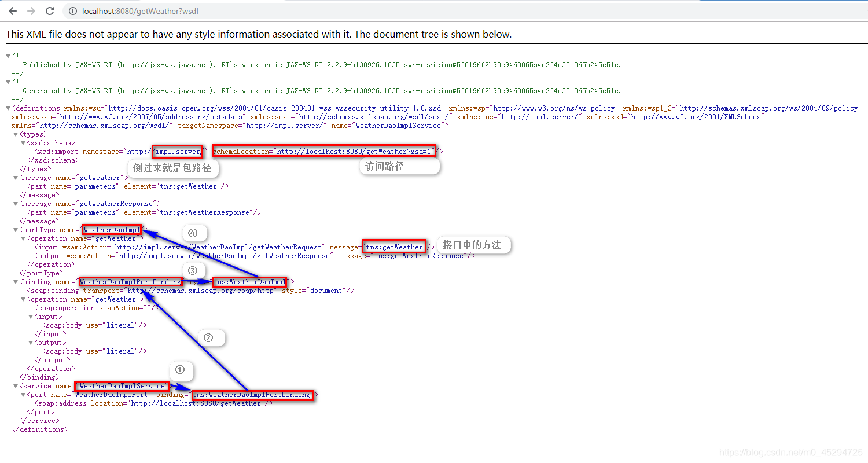
Task: Collapse the portType WeatherDaoImpl element
Action: coord(16,230)
